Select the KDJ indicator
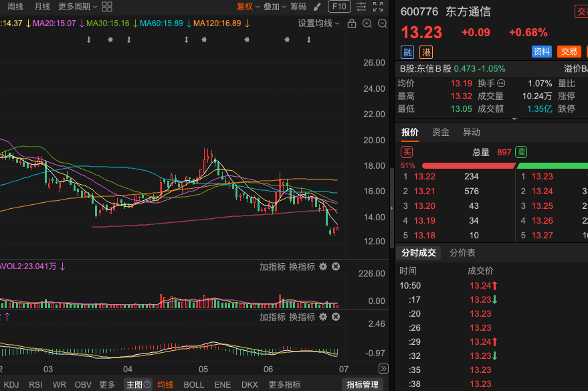 click(11, 384)
